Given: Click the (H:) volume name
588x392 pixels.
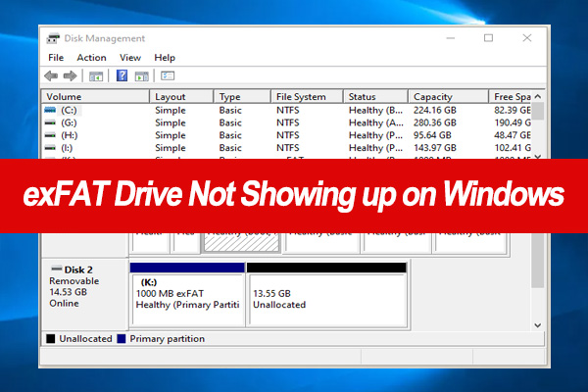Looking at the screenshot, I should click(x=70, y=135).
